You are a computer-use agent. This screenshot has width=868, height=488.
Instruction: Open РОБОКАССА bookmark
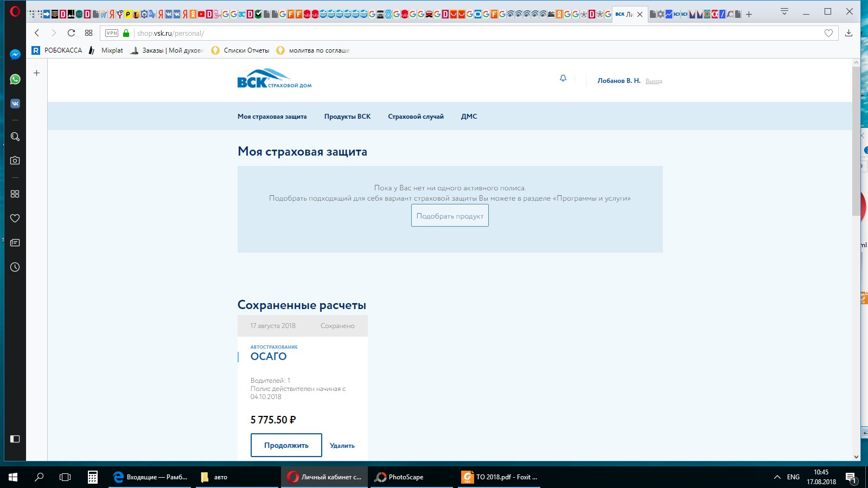point(57,50)
